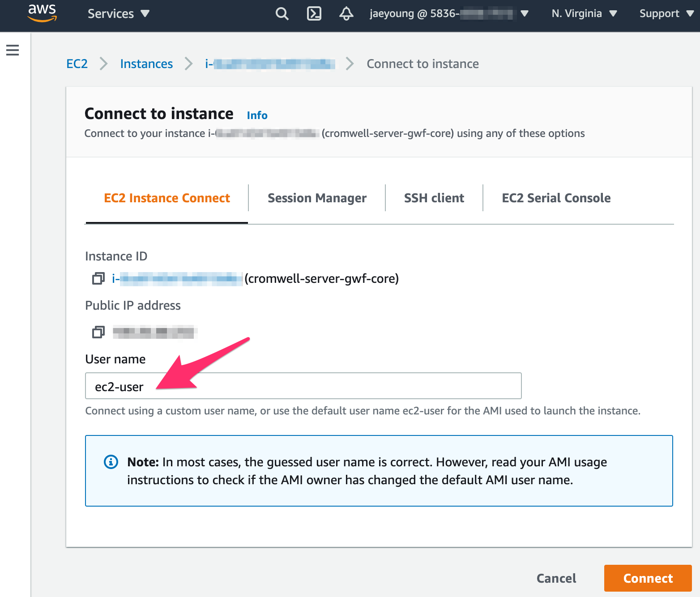Screen dimensions: 700x597
Task: Open the jaeyoung account dropdown
Action: [x=449, y=14]
